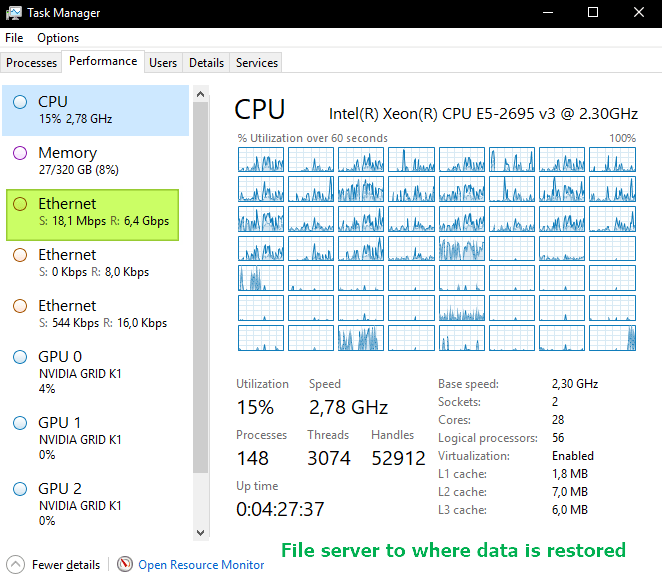The width and height of the screenshot is (662, 588).
Task: Select Ethernet entry with S: 0 Kbps
Action: [x=95, y=263]
